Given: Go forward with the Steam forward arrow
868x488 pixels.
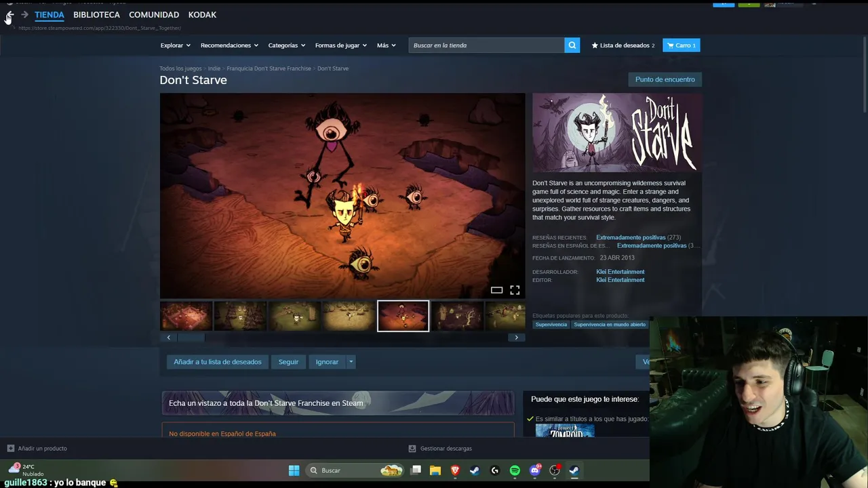Looking at the screenshot, I should point(24,14).
